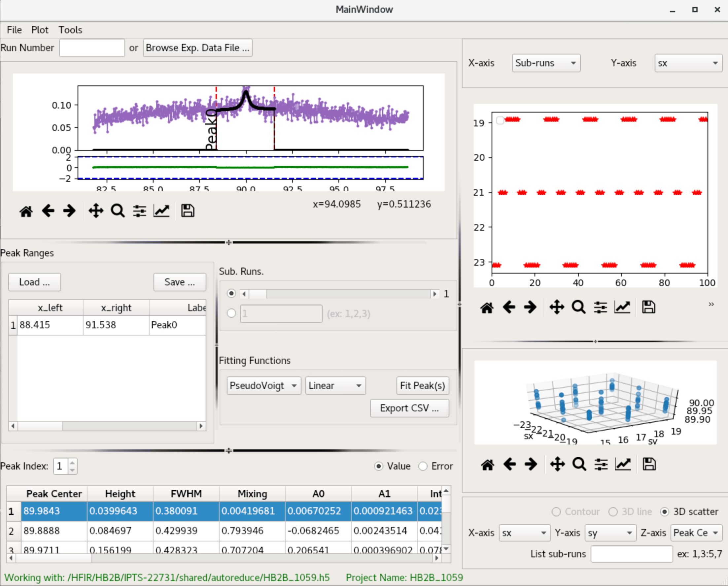Select the Error radio button
The image size is (728, 586).
point(423,467)
